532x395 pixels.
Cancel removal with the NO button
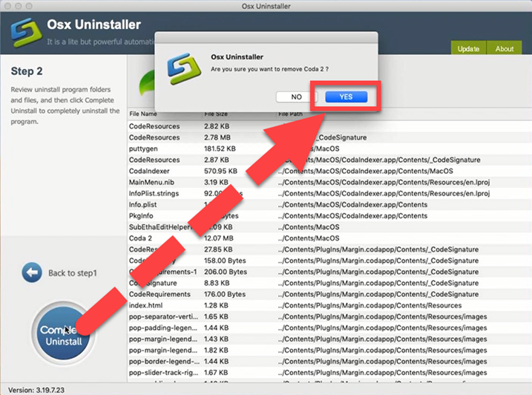(x=296, y=97)
